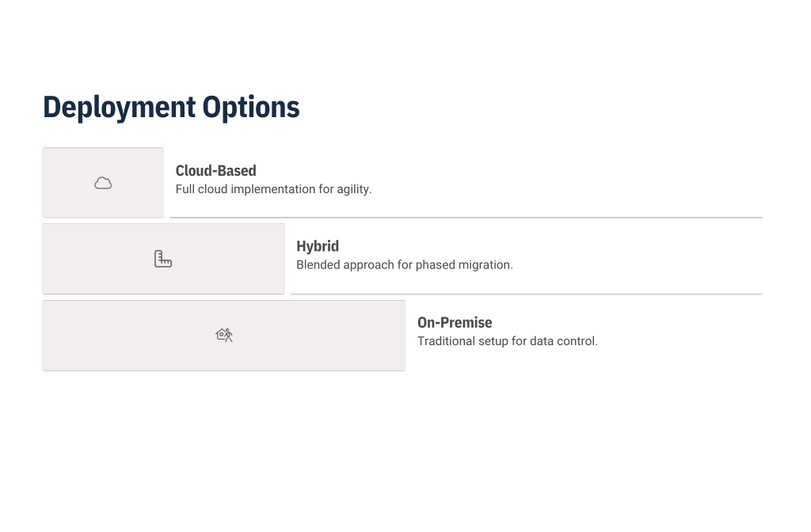This screenshot has height=532, width=811.
Task: Select the Deployment Options title
Action: (x=171, y=108)
